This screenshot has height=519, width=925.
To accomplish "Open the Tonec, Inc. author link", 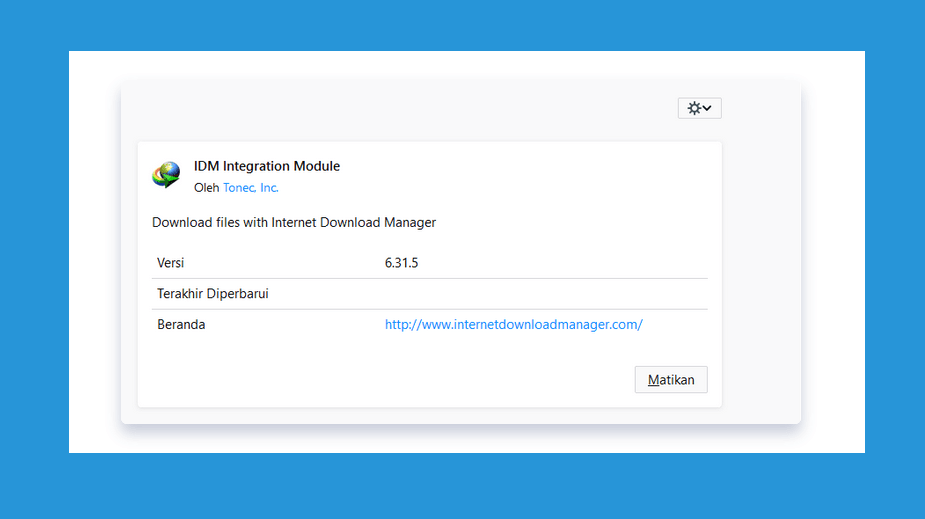I will [251, 188].
